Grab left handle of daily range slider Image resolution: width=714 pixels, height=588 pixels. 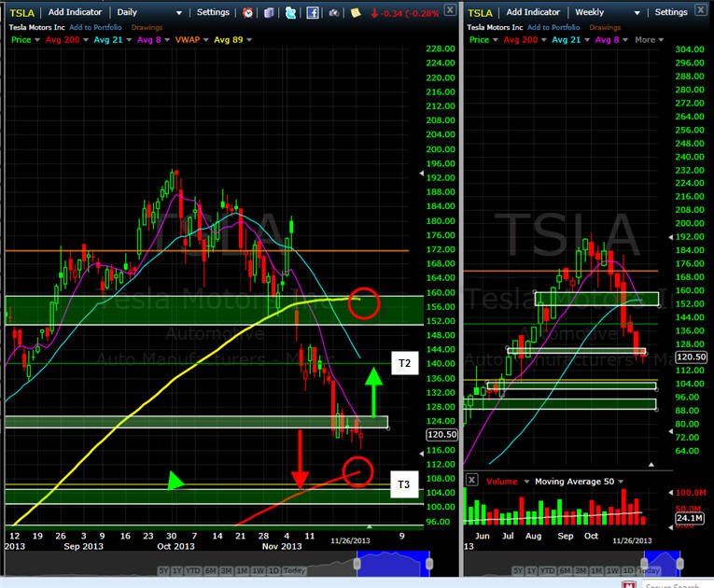coord(357,564)
